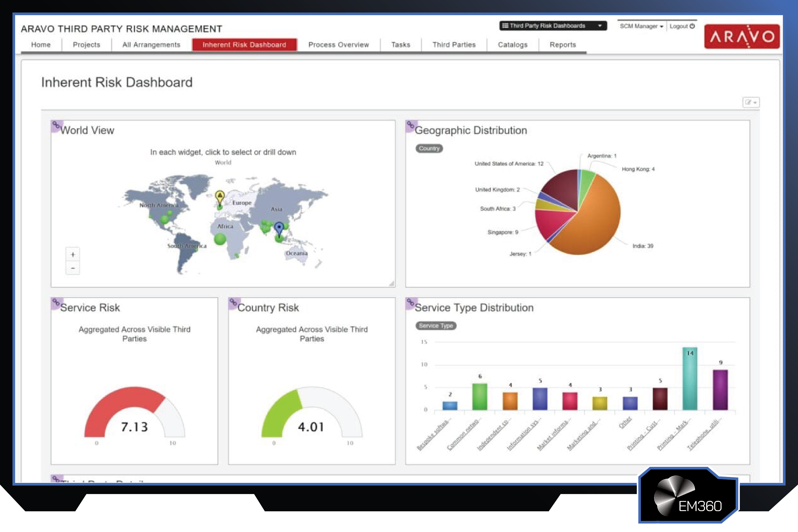
Task: Click the Logout link
Action: [682, 26]
